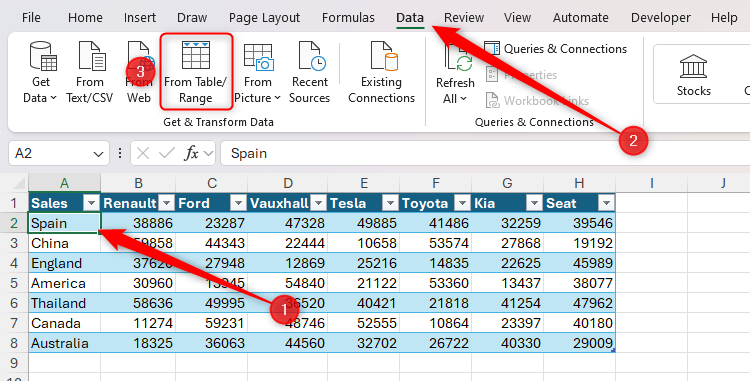Confirm formula bar entry (check icon)
The width and height of the screenshot is (750, 381).
point(166,153)
